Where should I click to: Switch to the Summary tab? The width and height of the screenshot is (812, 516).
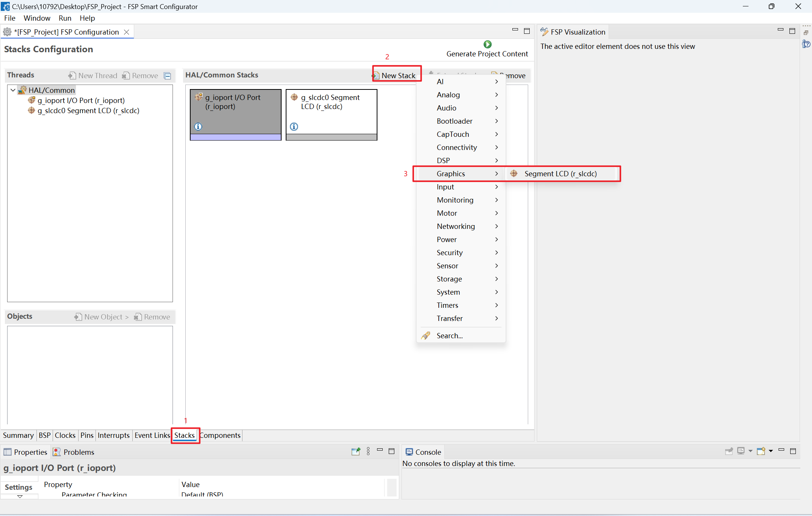[x=18, y=435]
